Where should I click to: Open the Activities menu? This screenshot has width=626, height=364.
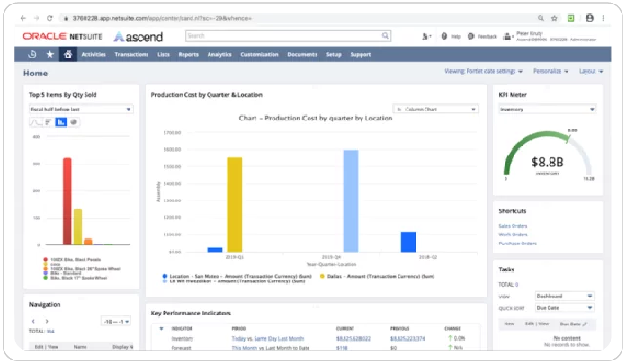[94, 54]
